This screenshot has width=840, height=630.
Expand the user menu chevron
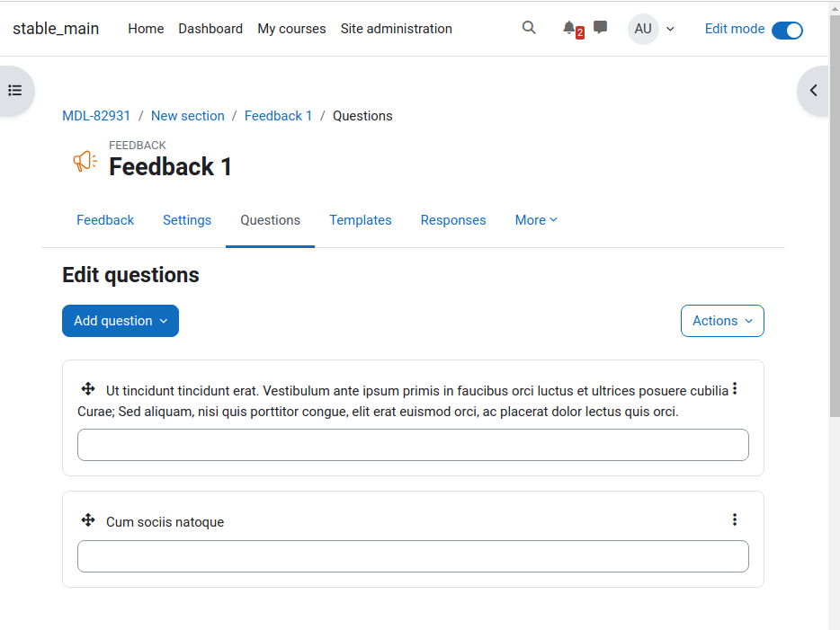pyautogui.click(x=670, y=29)
